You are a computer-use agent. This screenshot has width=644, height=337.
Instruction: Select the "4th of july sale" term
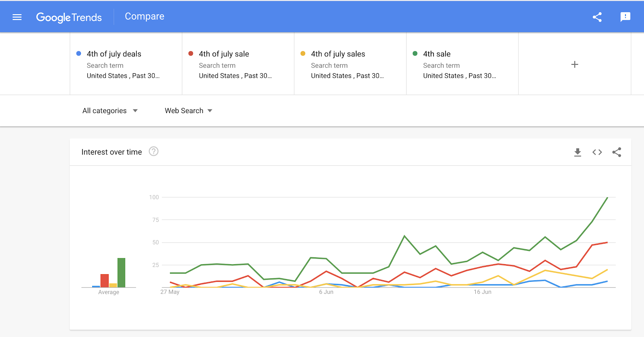point(224,54)
